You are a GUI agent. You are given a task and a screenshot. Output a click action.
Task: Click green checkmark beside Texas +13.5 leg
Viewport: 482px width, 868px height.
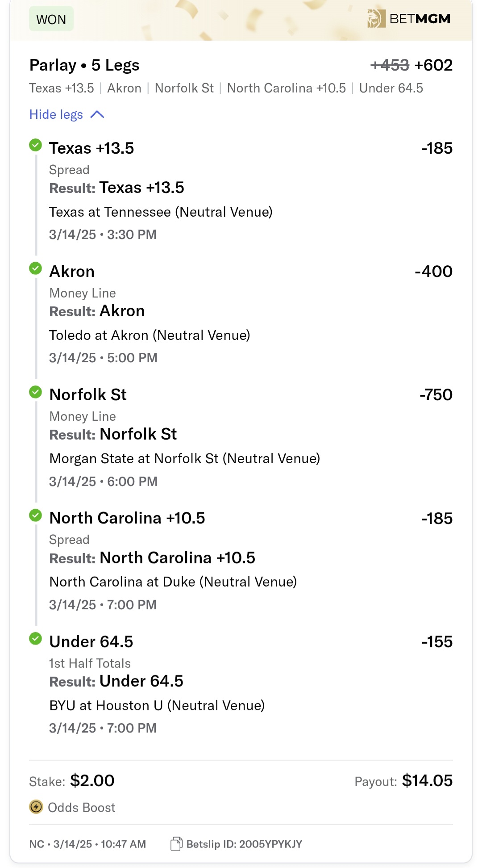[x=35, y=145]
